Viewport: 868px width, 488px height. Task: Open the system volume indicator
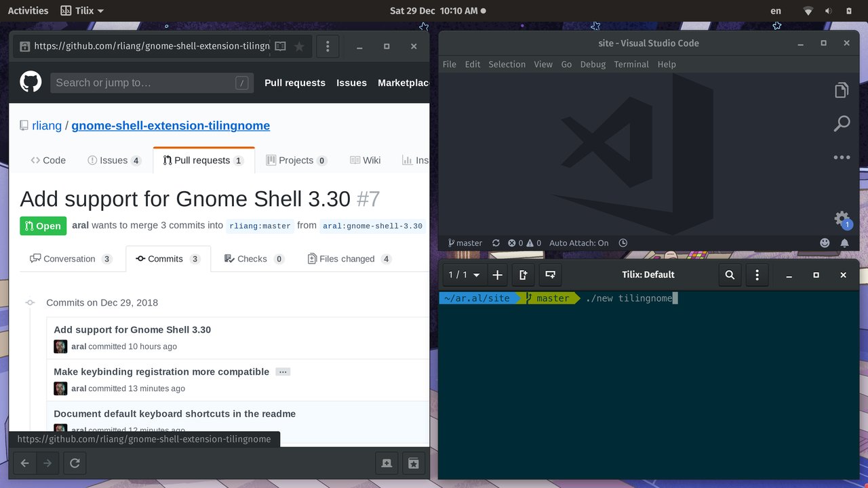click(x=828, y=11)
